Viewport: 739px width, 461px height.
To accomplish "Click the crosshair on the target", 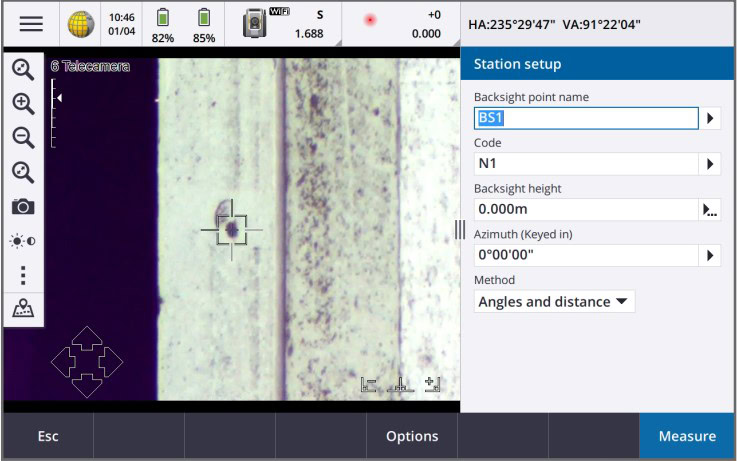I will [231, 230].
